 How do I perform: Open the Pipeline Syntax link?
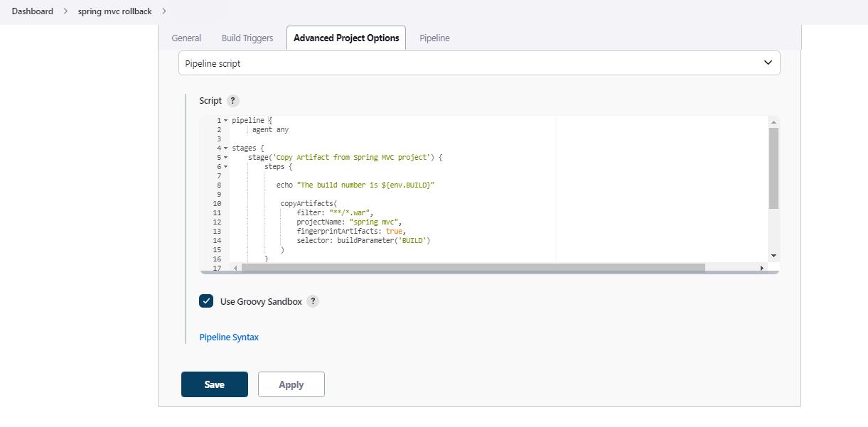(x=229, y=337)
